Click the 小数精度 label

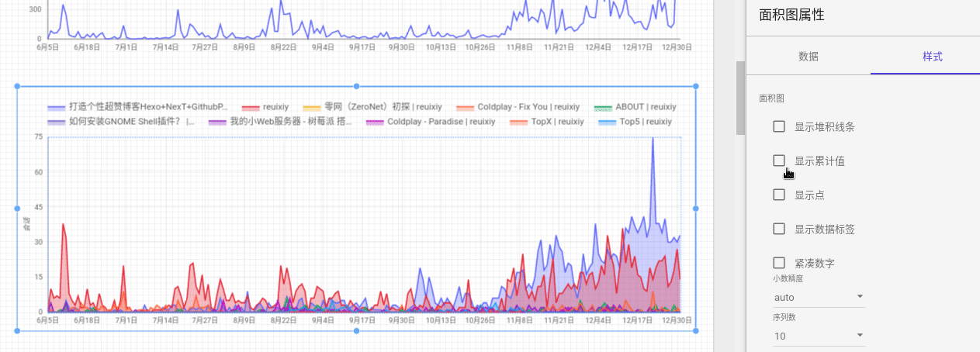pos(787,278)
